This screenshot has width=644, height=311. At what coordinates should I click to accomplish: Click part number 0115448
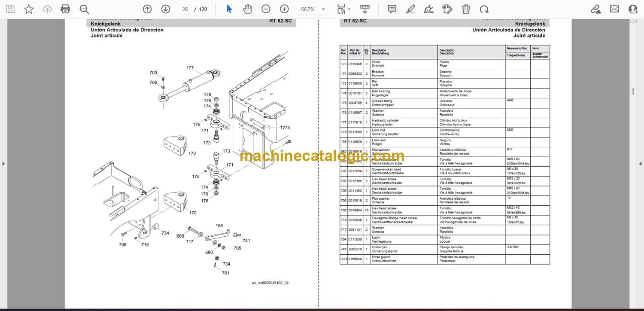pos(355,64)
